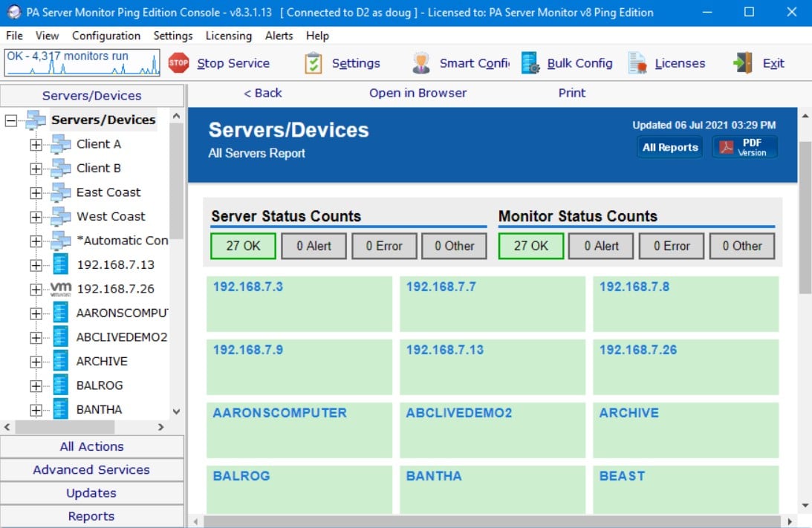The height and width of the screenshot is (528, 812).
Task: Open the Licensing menu
Action: pos(228,36)
